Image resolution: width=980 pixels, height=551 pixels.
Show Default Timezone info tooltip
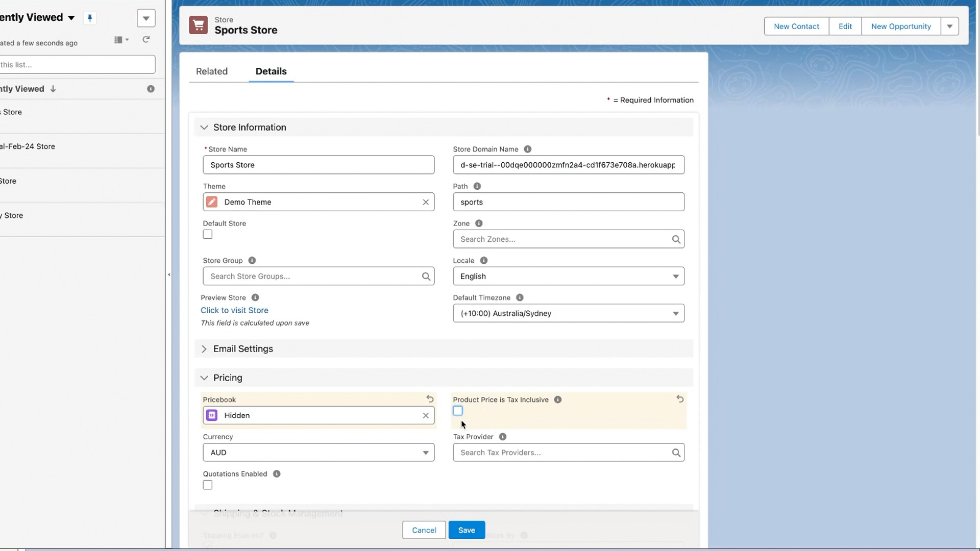coord(519,297)
